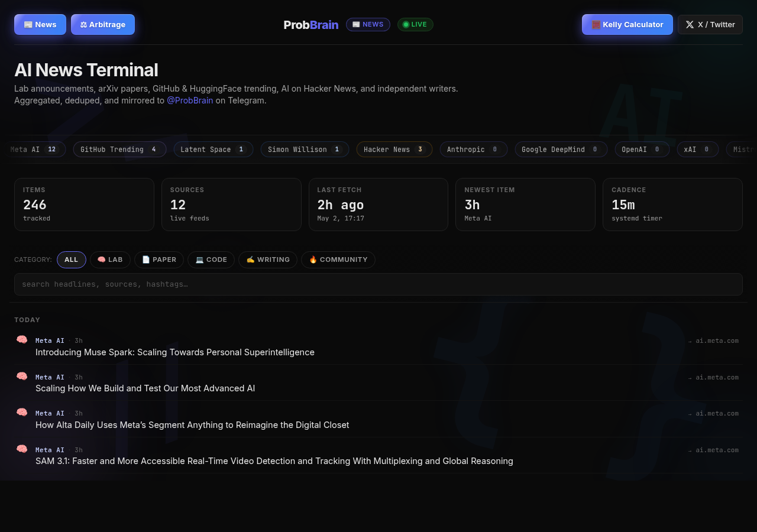This screenshot has width=757, height=532.
Task: Click the TODAY section heading
Action: point(27,320)
